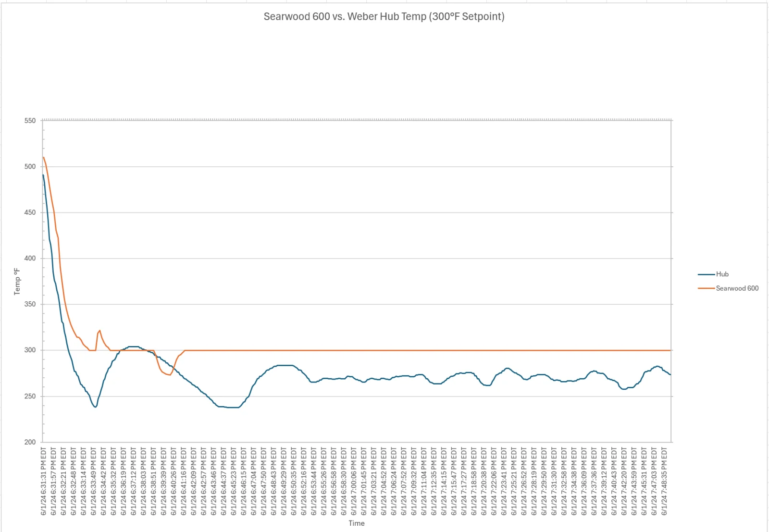Click x-axis label '6/1/24 7:03:21 PM EDT'
This screenshot has width=769, height=532.
(374, 482)
